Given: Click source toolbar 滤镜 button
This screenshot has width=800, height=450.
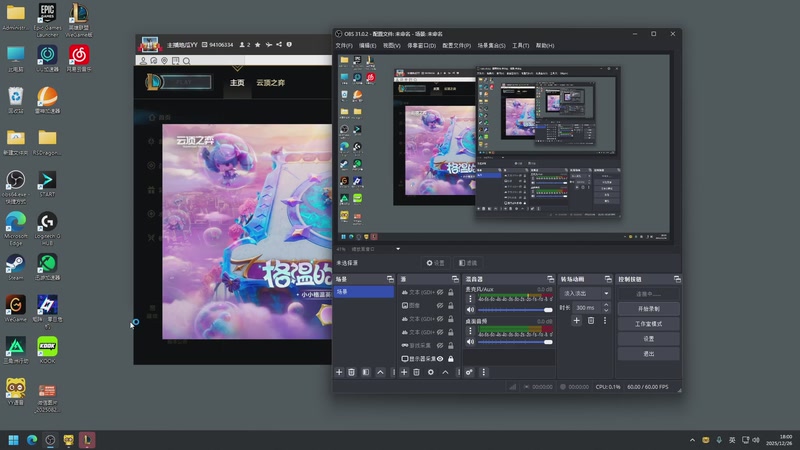Looking at the screenshot, I should click(468, 263).
